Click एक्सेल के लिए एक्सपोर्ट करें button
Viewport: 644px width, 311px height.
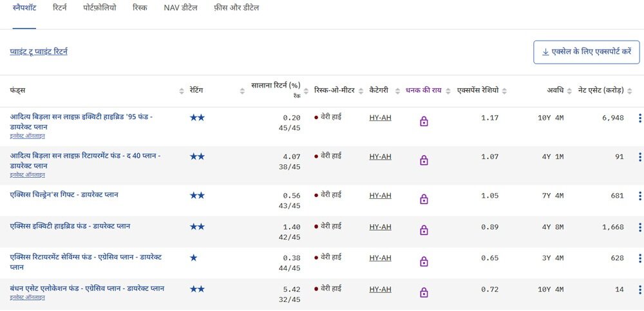(x=586, y=52)
